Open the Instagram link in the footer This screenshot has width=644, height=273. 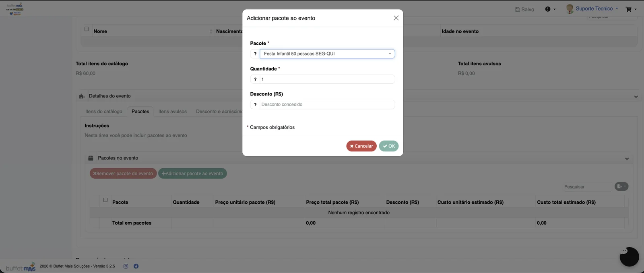pyautogui.click(x=126, y=266)
